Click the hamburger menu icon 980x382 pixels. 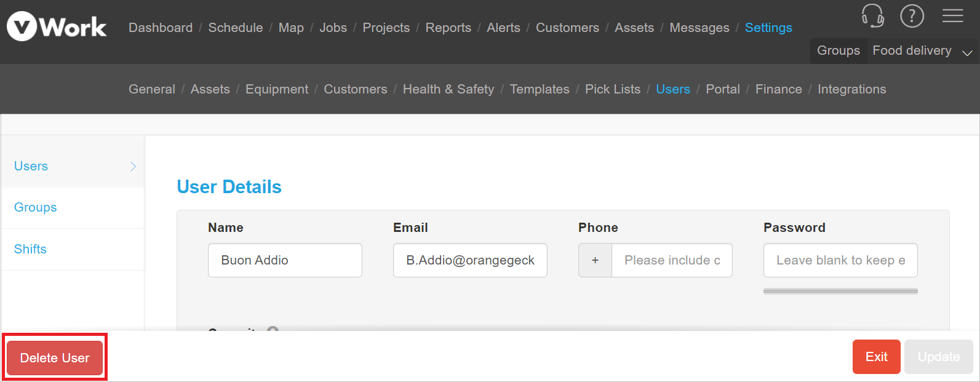(952, 15)
